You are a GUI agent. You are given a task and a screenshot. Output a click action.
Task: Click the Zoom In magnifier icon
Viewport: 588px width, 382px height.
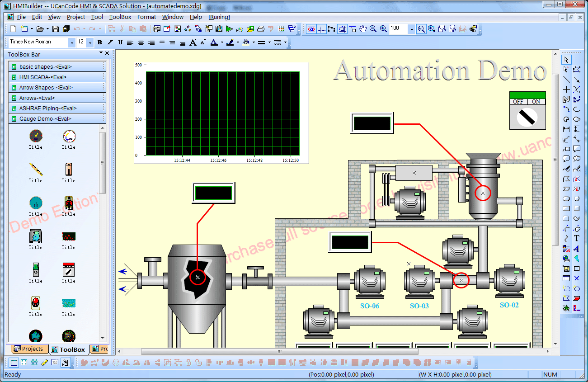383,28
